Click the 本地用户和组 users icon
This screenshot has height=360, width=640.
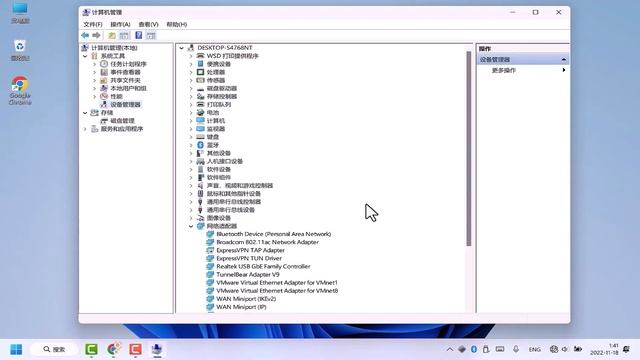click(x=104, y=88)
